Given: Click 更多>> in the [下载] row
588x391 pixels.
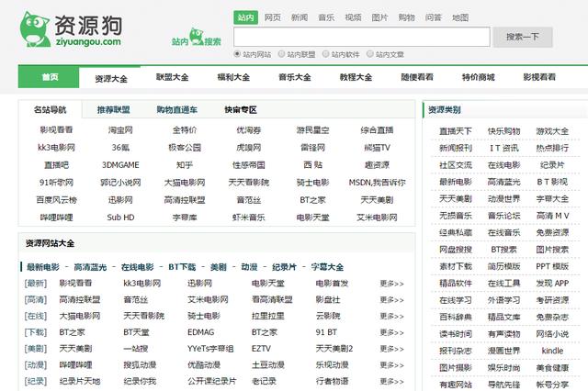Looking at the screenshot, I should pos(391,332).
